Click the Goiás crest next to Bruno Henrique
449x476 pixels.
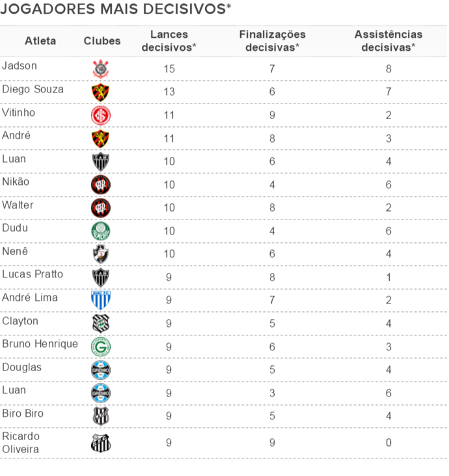tap(100, 346)
